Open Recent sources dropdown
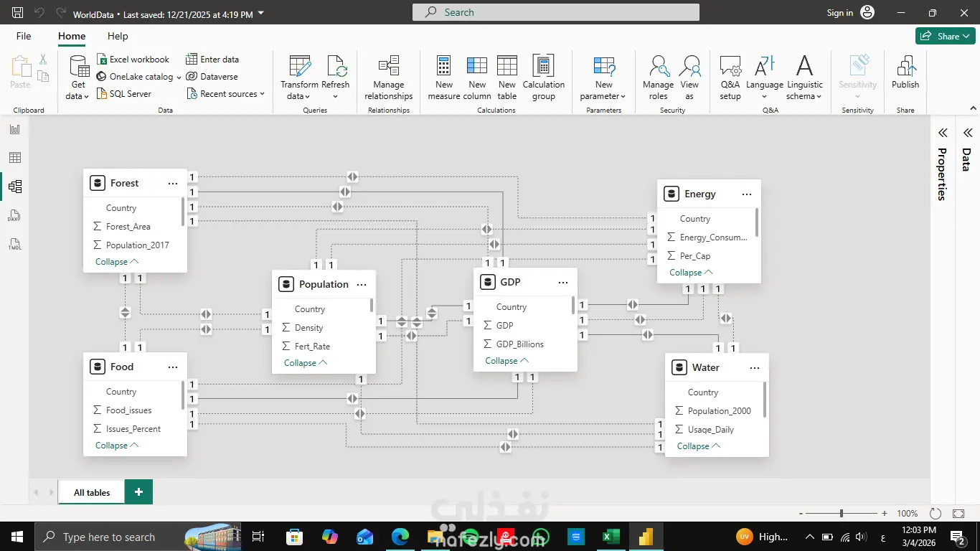The width and height of the screenshot is (980, 551). 225,94
